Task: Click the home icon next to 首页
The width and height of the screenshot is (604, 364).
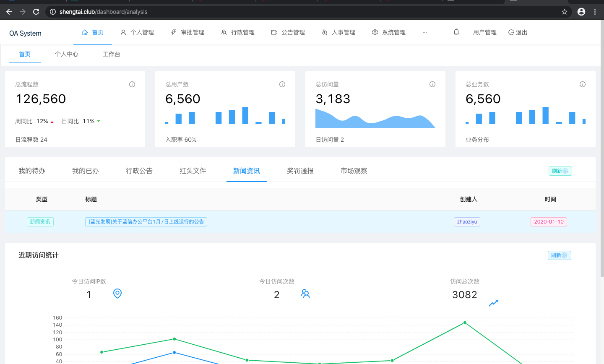Action: [84, 32]
